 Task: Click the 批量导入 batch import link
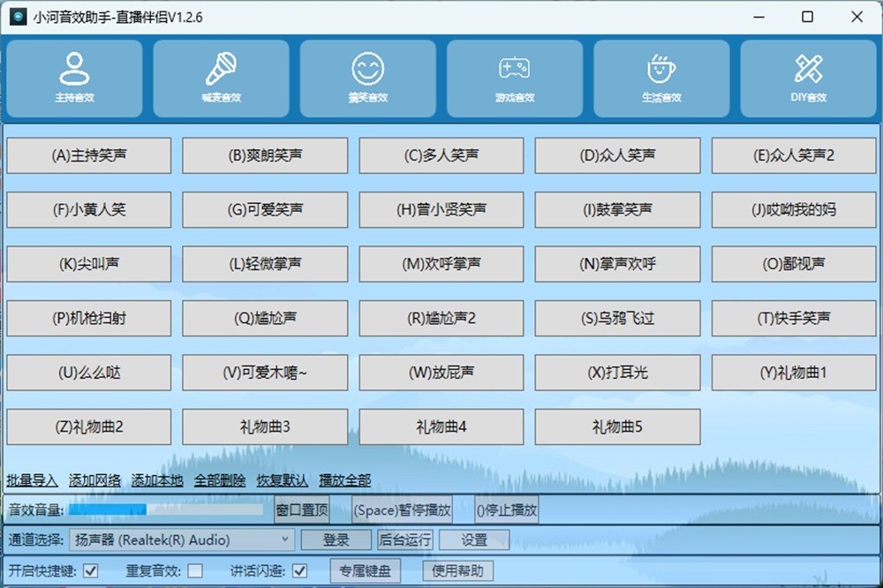[32, 480]
